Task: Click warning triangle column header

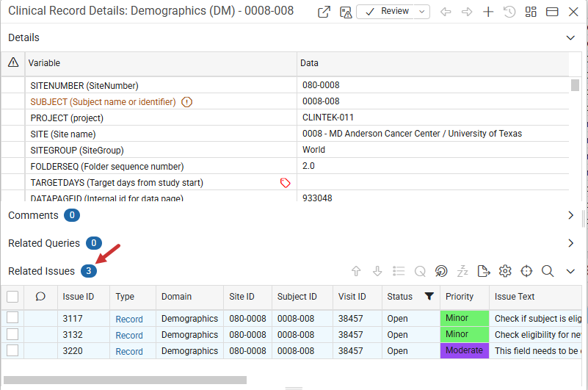Action: 13,62
